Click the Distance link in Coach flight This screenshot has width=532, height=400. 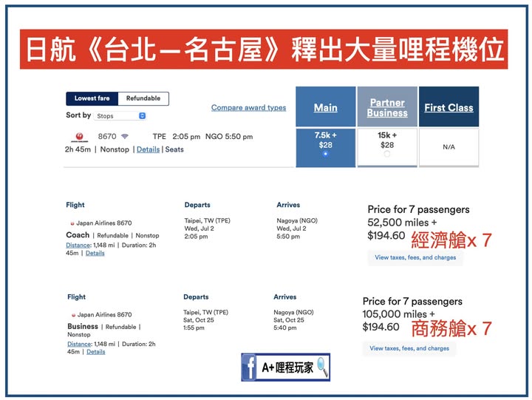(x=78, y=245)
